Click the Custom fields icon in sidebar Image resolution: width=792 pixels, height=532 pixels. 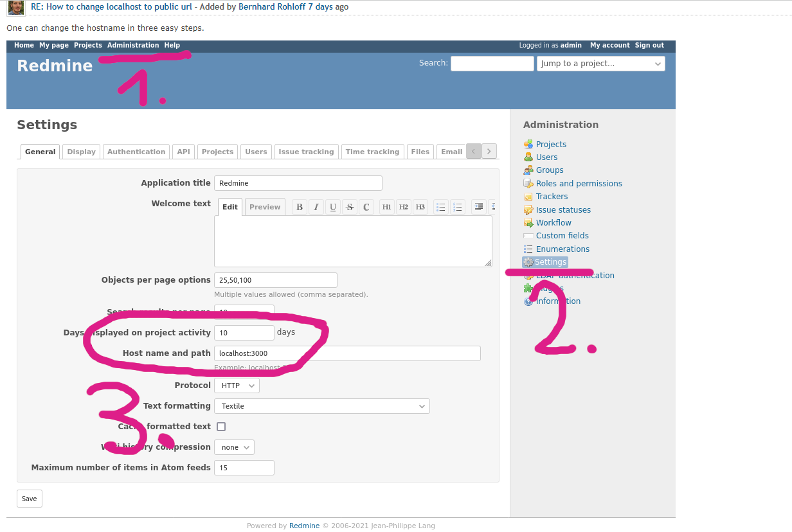[528, 236]
